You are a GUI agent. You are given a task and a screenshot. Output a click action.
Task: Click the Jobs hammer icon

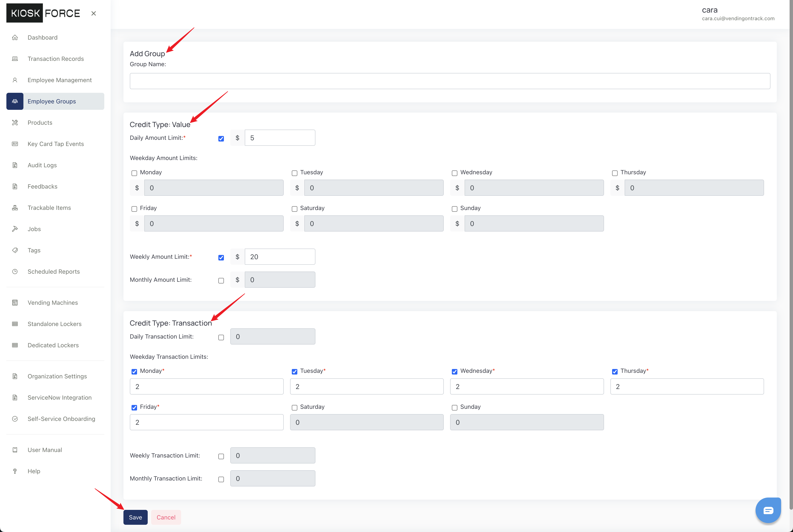[x=15, y=229]
